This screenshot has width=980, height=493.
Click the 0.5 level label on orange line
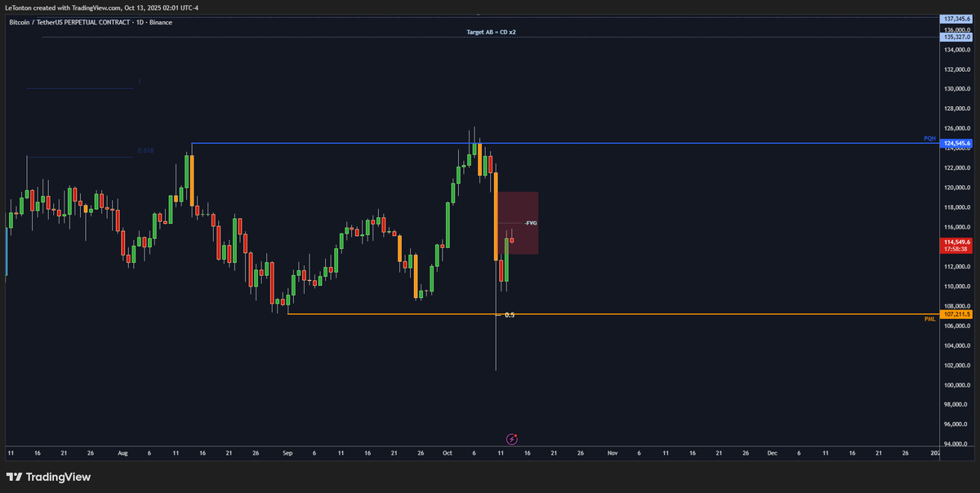click(x=510, y=315)
